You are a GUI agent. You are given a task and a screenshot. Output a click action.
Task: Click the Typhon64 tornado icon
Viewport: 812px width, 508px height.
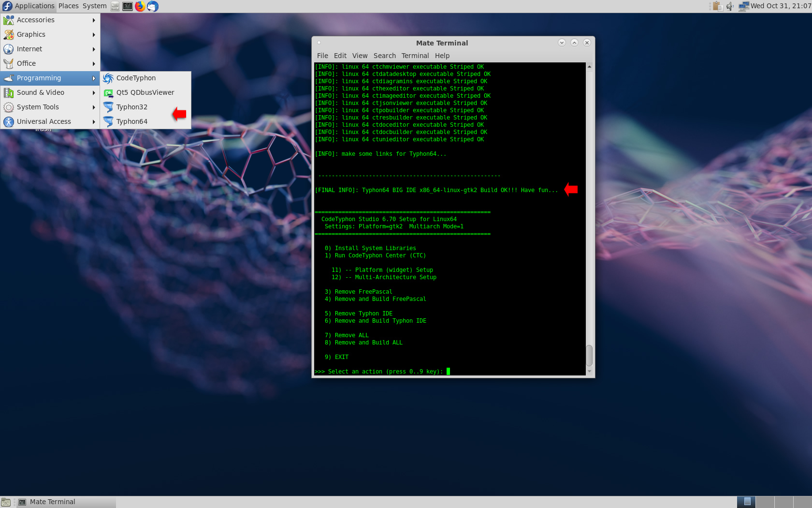click(x=108, y=121)
